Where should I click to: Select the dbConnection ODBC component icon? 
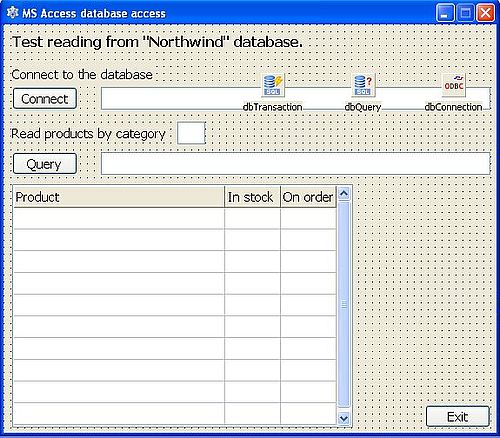453,85
